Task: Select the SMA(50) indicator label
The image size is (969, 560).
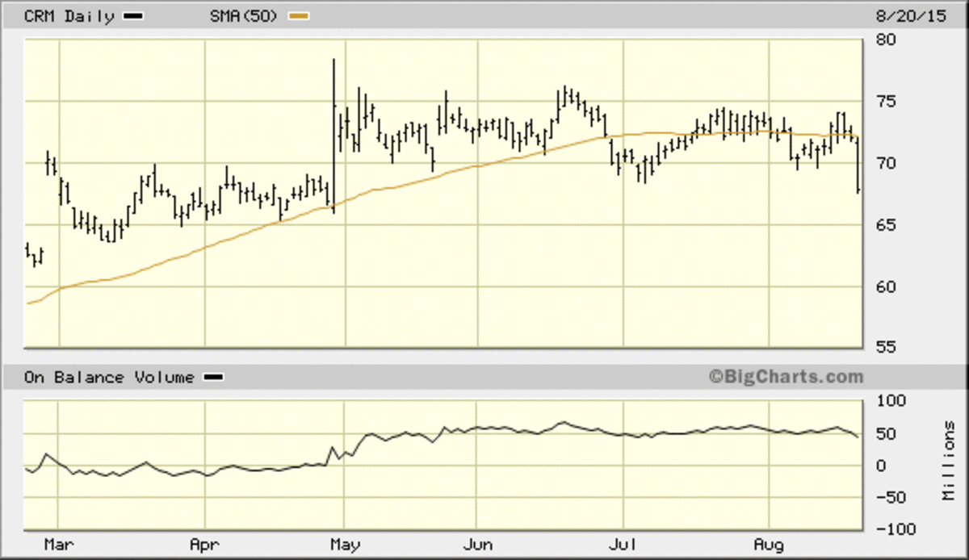Action: point(246,16)
